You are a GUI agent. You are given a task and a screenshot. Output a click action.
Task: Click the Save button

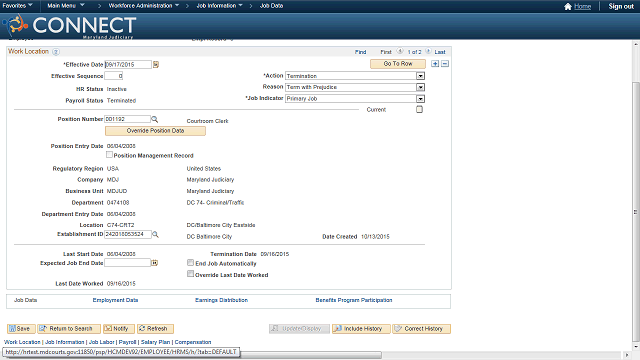(21, 329)
